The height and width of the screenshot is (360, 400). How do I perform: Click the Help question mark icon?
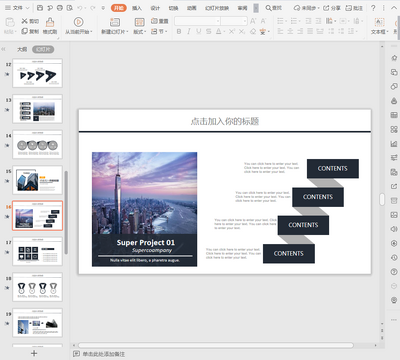point(373,8)
